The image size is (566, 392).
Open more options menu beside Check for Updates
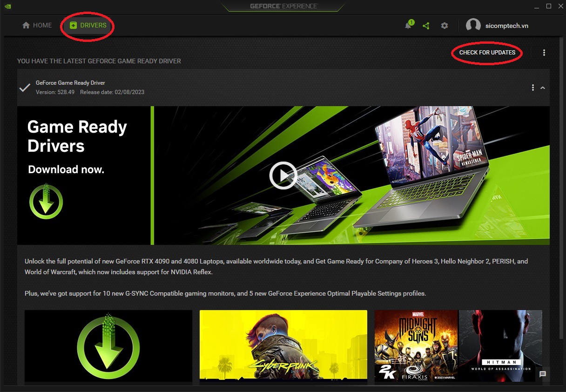(x=544, y=53)
